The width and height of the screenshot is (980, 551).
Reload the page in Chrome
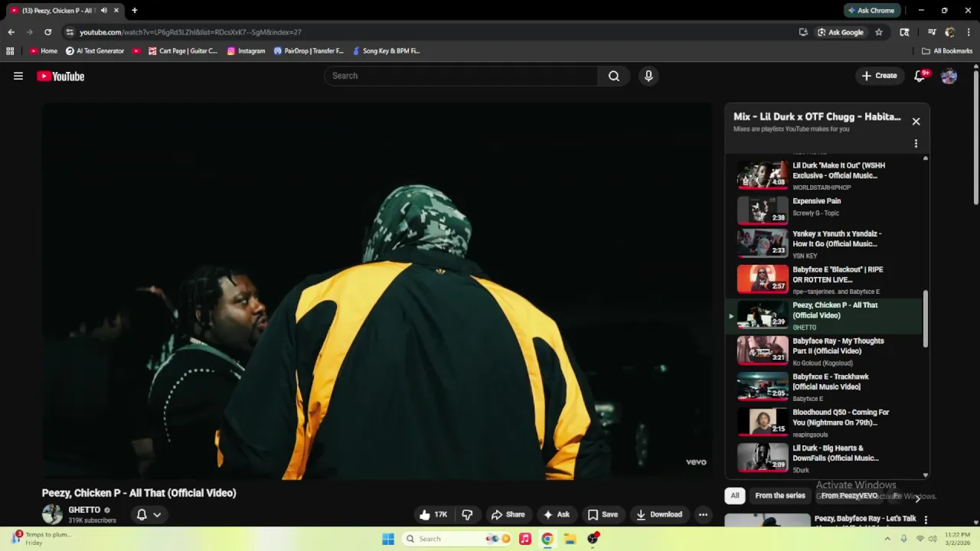coord(47,32)
